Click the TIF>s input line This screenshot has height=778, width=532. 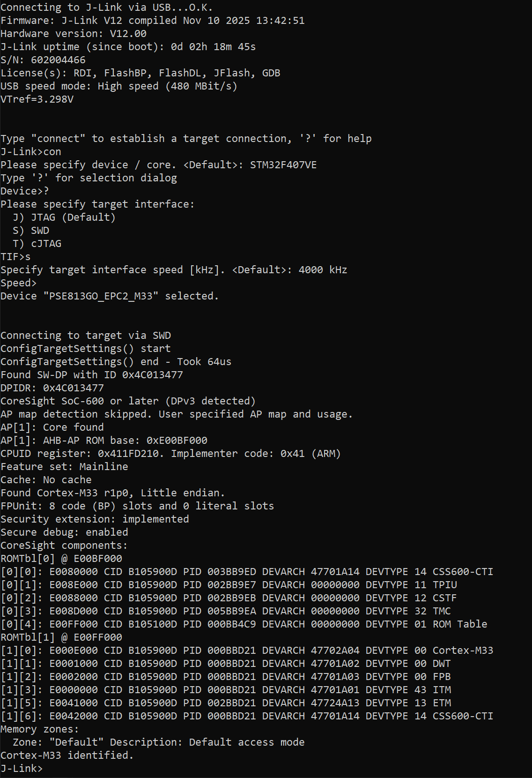15,256
